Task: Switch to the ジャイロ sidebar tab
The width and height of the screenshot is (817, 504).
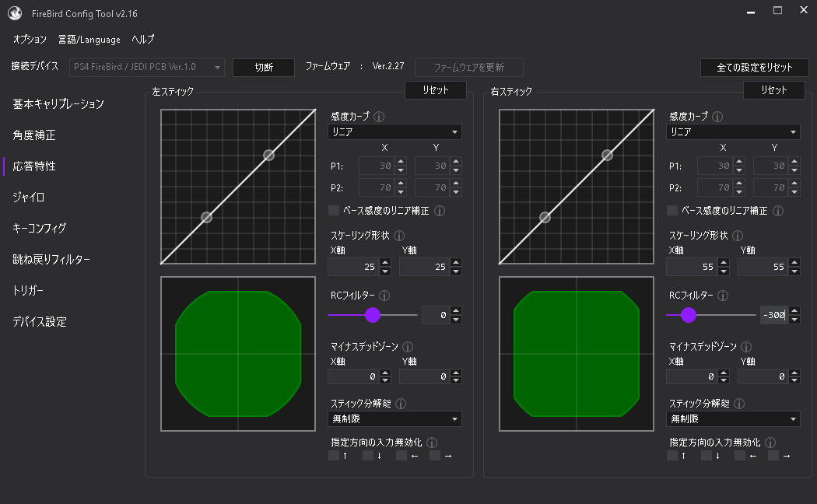Action: [x=29, y=198]
